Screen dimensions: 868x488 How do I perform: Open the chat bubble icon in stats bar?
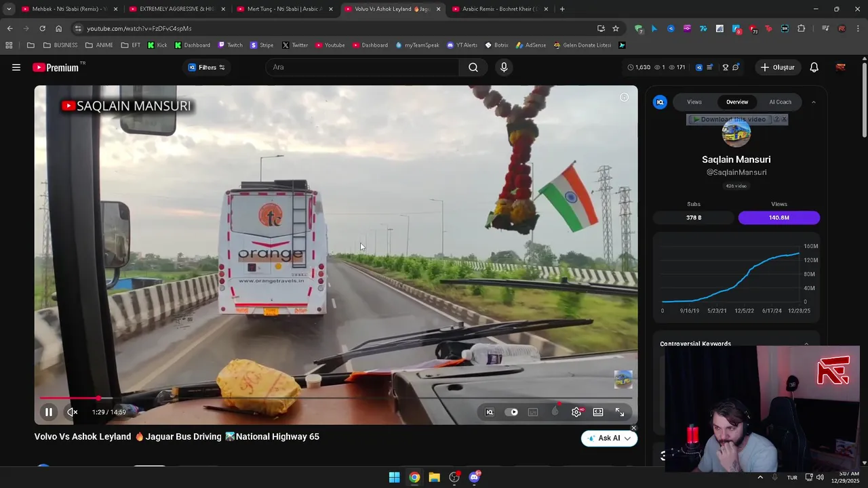(x=736, y=67)
